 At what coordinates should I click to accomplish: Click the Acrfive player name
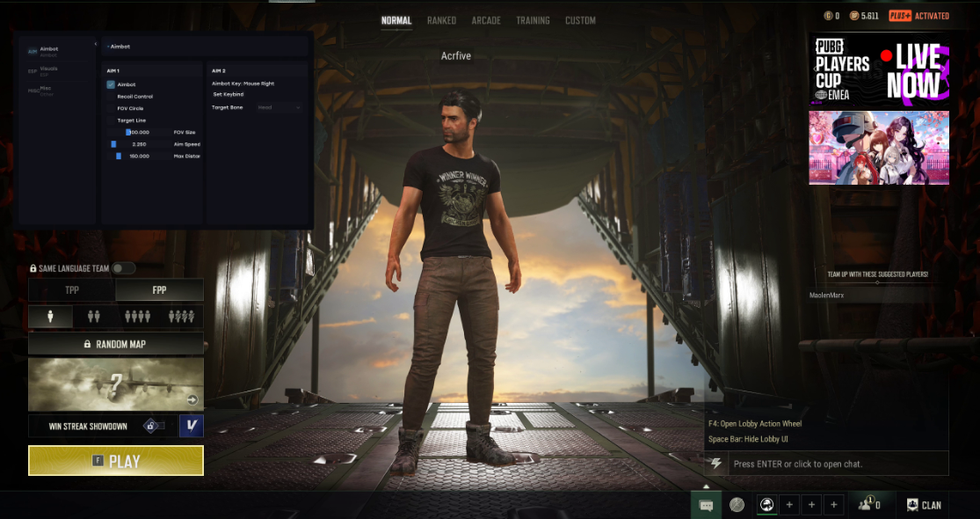click(455, 55)
